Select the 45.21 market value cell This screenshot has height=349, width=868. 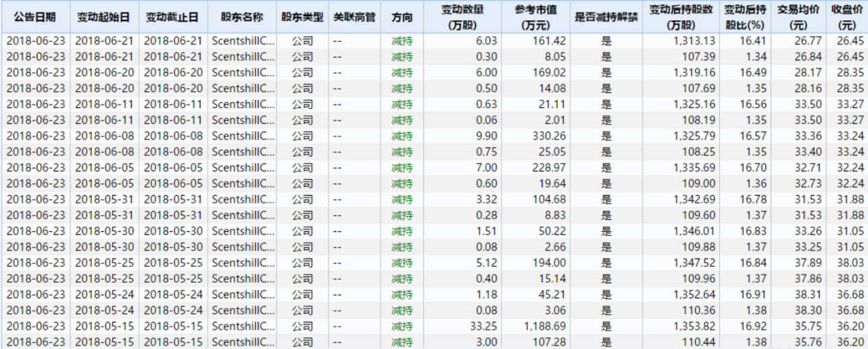tap(536, 294)
